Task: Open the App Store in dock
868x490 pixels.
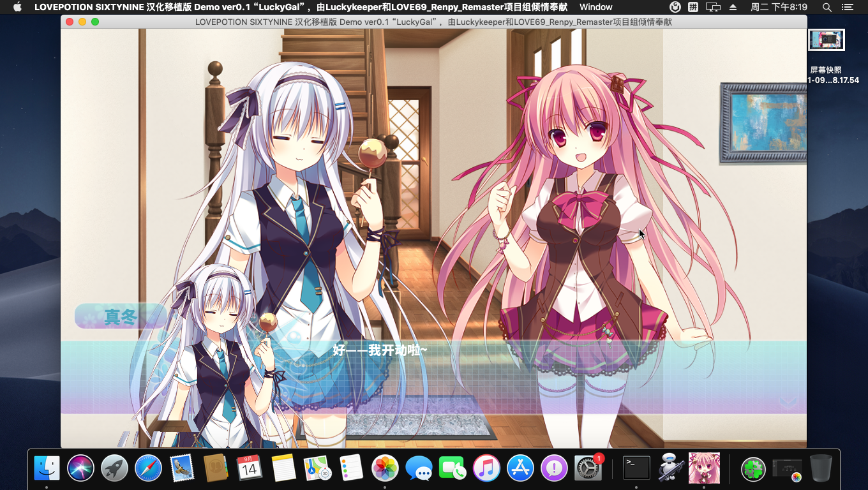Action: (x=520, y=468)
